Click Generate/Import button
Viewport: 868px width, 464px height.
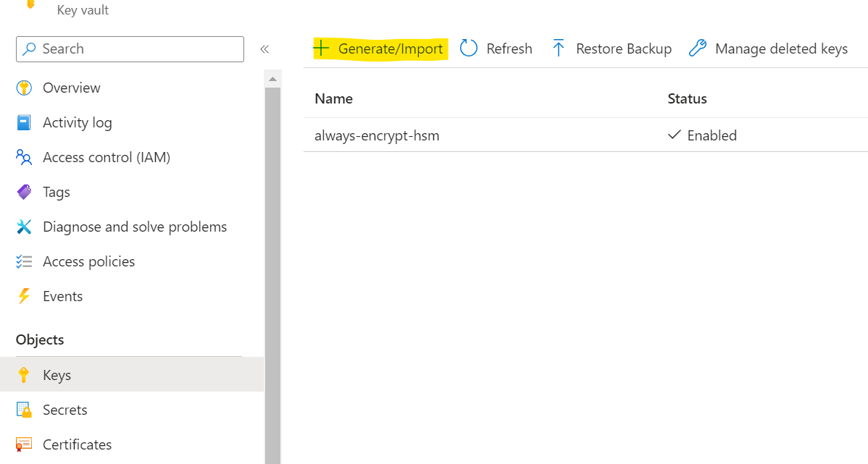point(380,49)
